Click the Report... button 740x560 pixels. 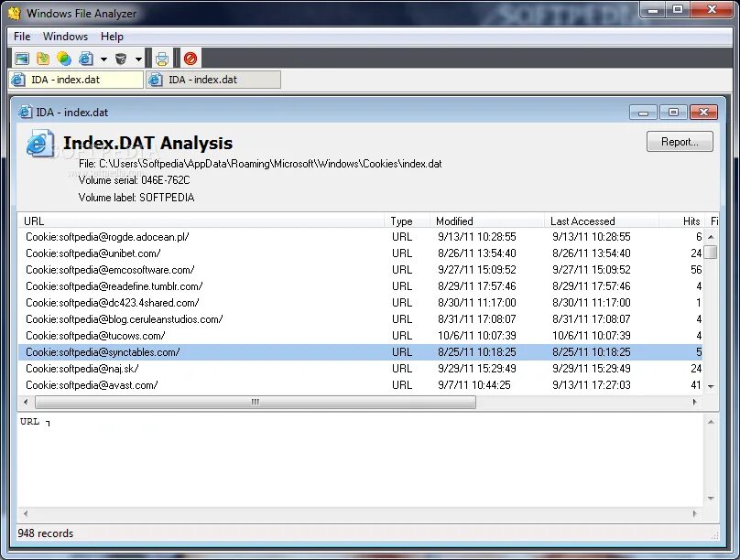coord(680,142)
